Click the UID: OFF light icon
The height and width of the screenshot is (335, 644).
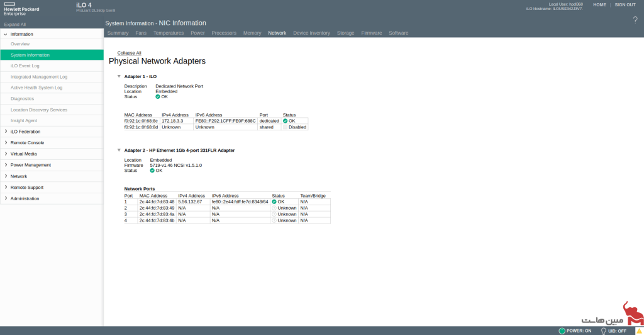click(x=603, y=331)
